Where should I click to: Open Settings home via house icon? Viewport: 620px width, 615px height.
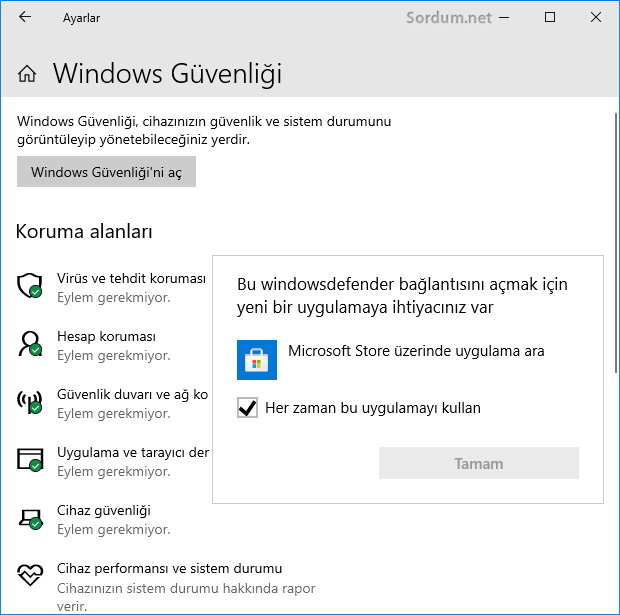tap(27, 74)
